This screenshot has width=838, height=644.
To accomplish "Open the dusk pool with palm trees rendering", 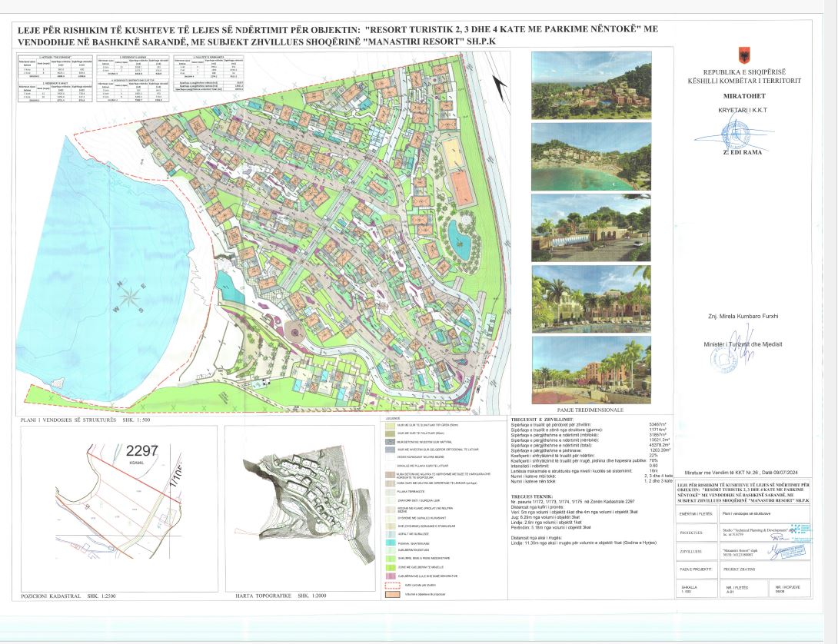I will 591,299.
